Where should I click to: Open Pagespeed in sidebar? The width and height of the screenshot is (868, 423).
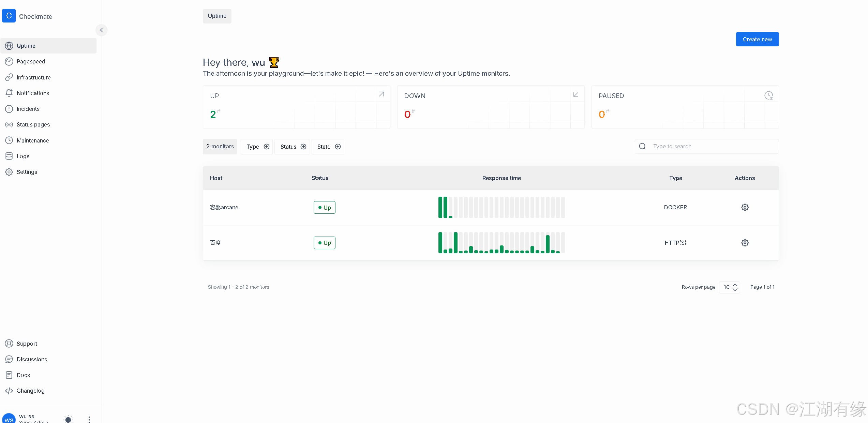[31, 61]
